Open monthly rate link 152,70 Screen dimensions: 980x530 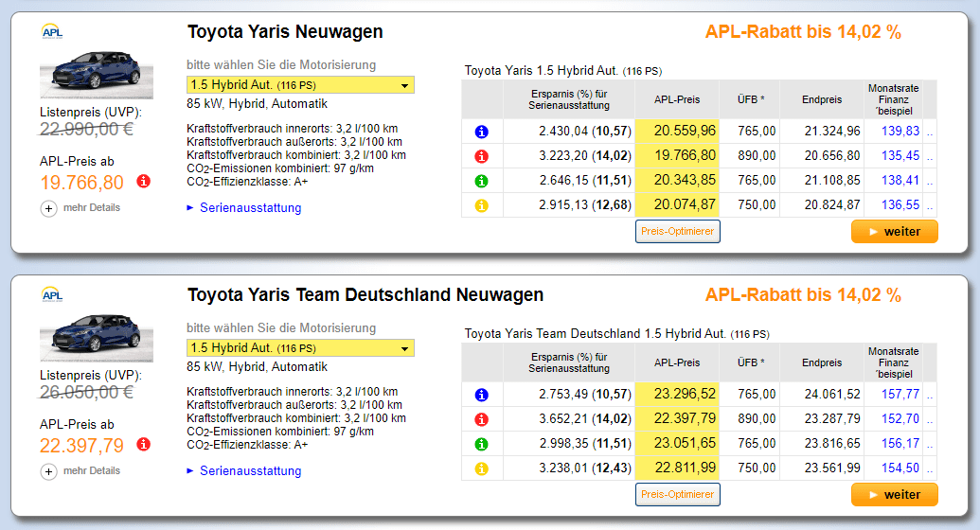(x=900, y=418)
